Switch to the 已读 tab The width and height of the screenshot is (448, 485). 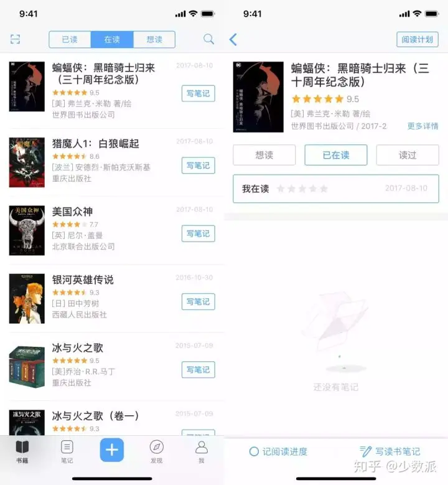[70, 40]
